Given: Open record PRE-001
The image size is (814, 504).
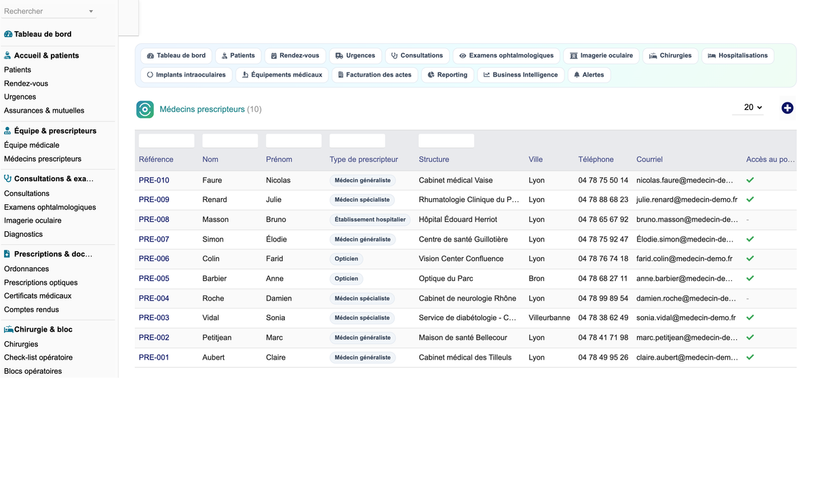Looking at the screenshot, I should click(x=154, y=357).
